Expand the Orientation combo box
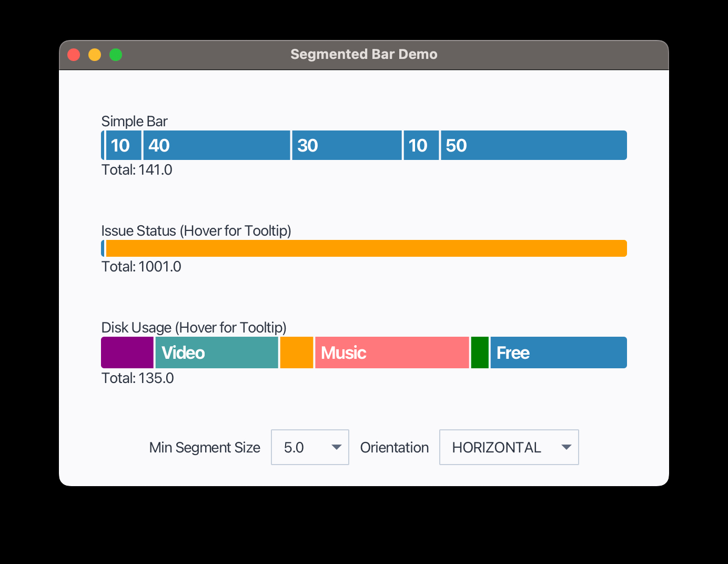 tap(509, 447)
